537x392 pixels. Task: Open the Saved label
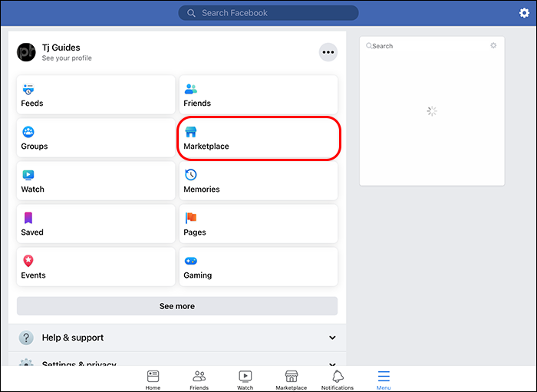[x=32, y=232]
